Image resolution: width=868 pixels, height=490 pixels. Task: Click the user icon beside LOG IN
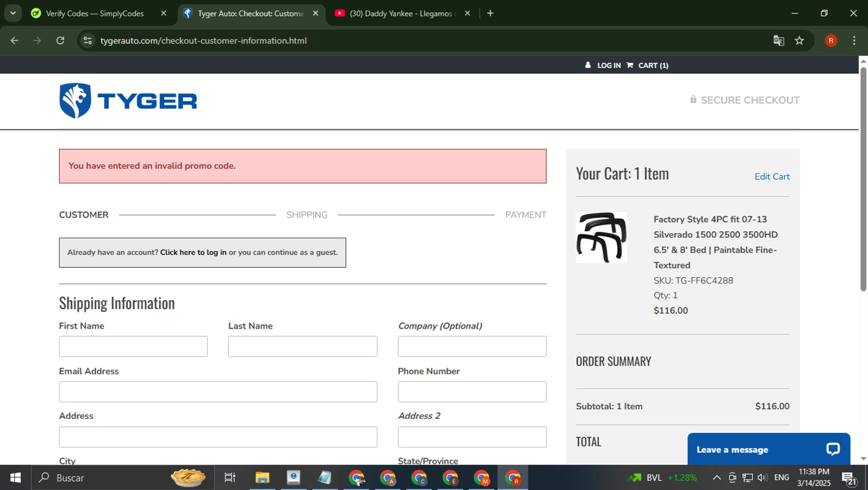click(x=588, y=65)
